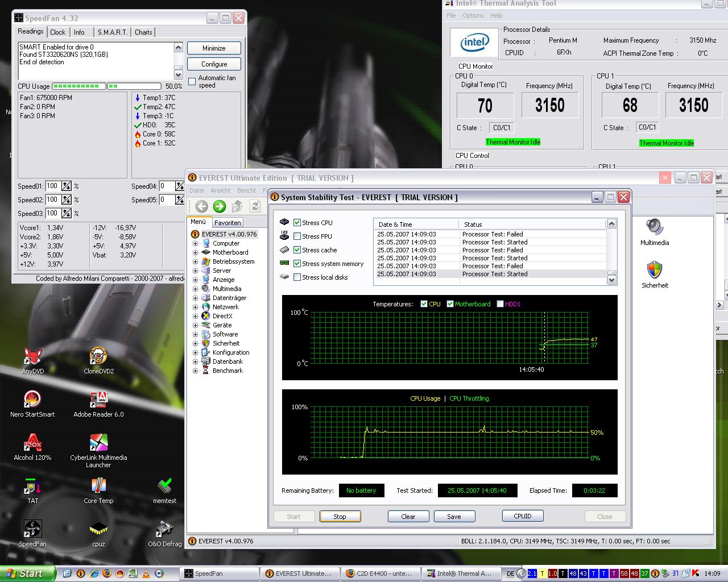Uncheck the Stress CPU checkbox
Image resolution: width=728 pixels, height=582 pixels.
(297, 222)
